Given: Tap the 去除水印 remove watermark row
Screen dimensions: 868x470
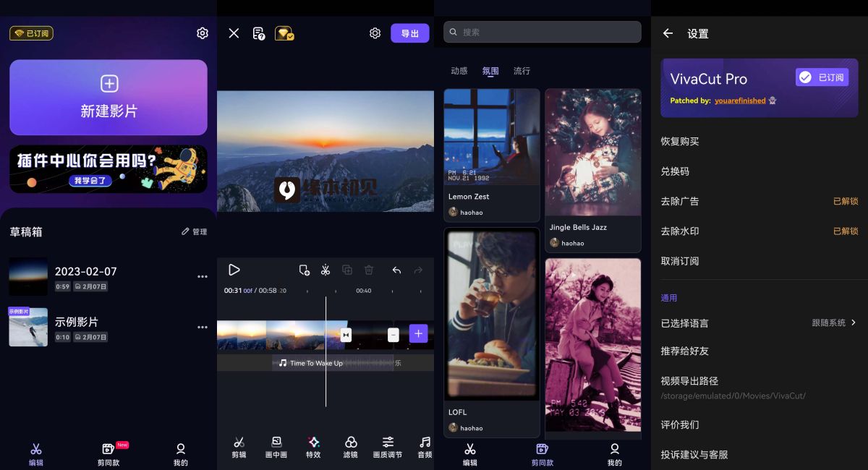Looking at the screenshot, I should [x=759, y=231].
